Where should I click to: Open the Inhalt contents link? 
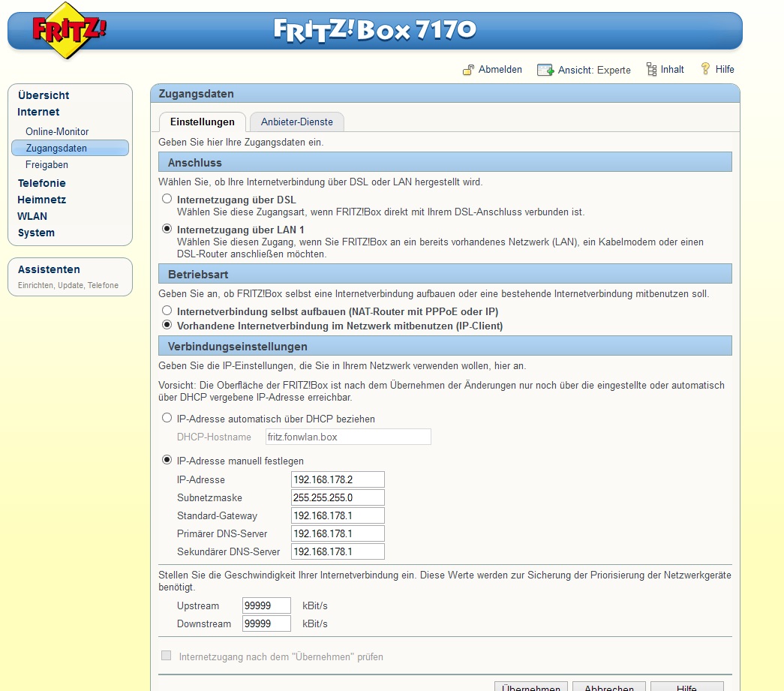(x=672, y=70)
